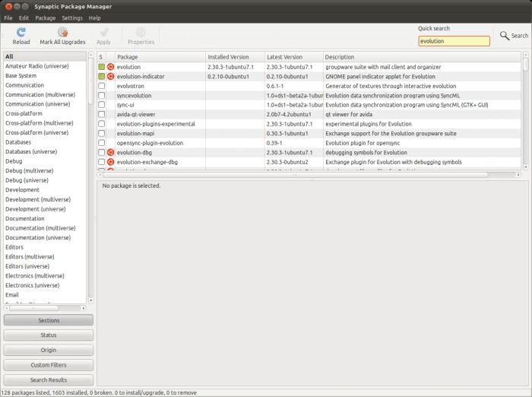Select the Debug (universe) section
The image size is (532, 397).
(45, 180)
